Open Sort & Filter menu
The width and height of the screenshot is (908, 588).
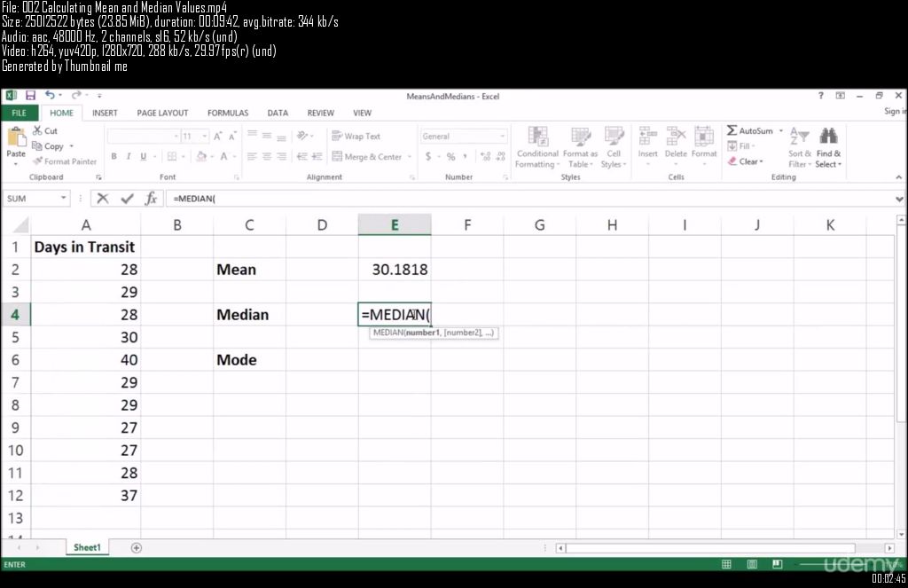pos(799,147)
